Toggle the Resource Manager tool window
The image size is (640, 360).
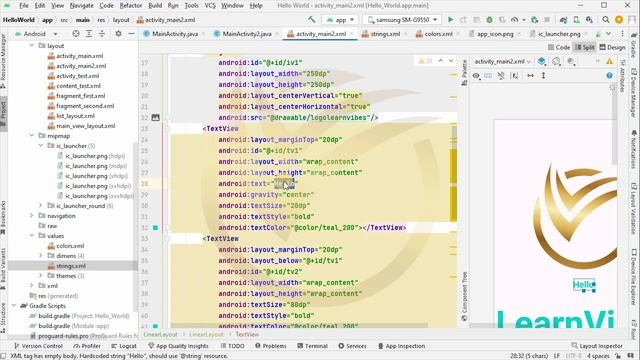coord(3,61)
